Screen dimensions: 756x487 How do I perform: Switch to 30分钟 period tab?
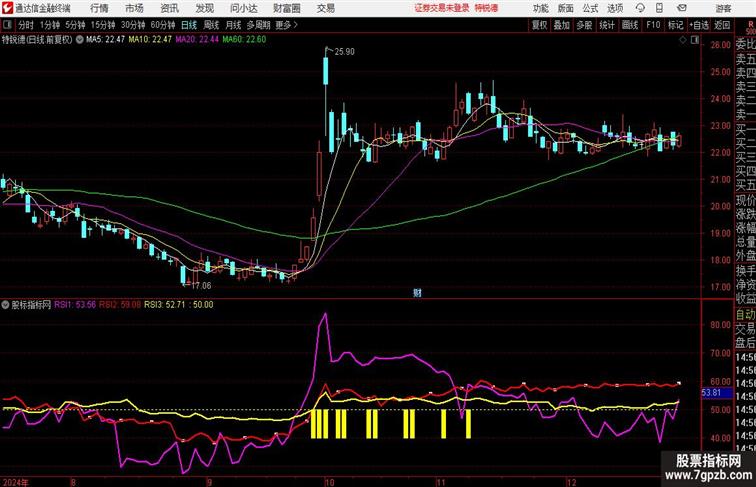pyautogui.click(x=133, y=25)
